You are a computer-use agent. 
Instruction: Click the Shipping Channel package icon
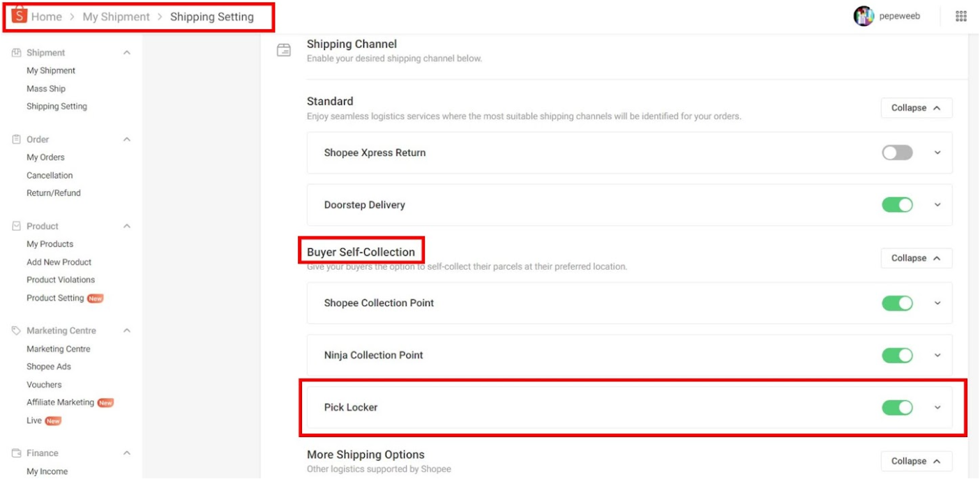coord(285,50)
